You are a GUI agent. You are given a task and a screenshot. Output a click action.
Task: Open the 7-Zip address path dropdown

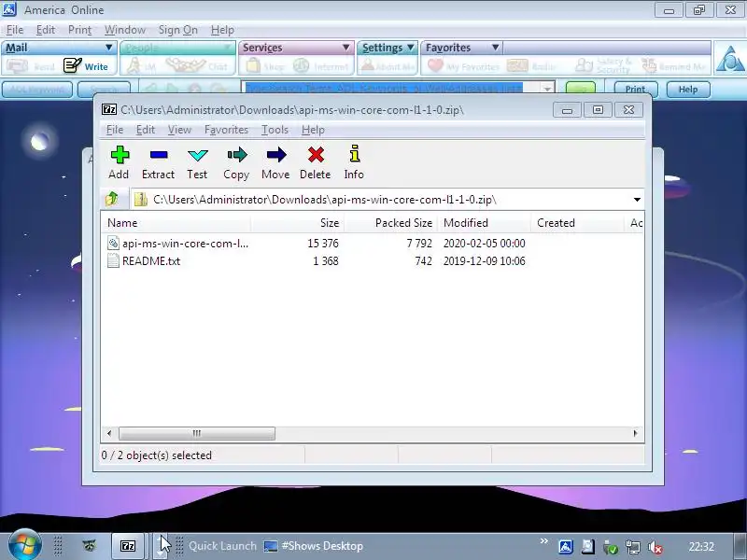click(x=637, y=200)
